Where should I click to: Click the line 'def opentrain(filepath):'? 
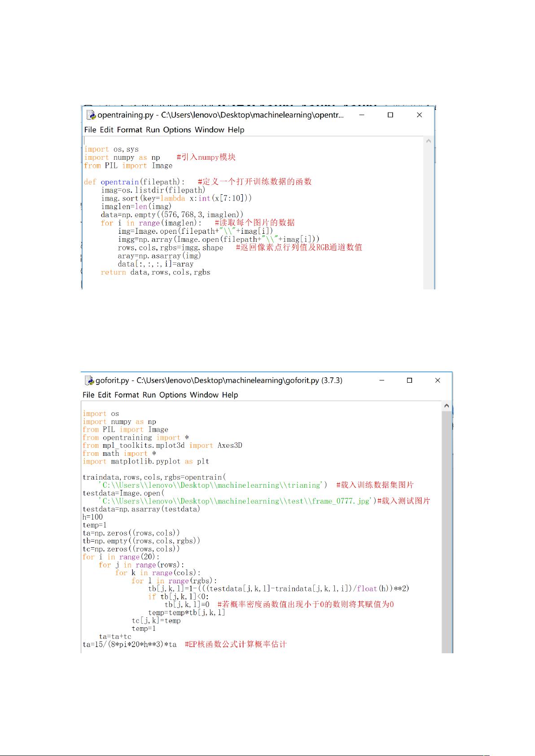click(x=134, y=182)
